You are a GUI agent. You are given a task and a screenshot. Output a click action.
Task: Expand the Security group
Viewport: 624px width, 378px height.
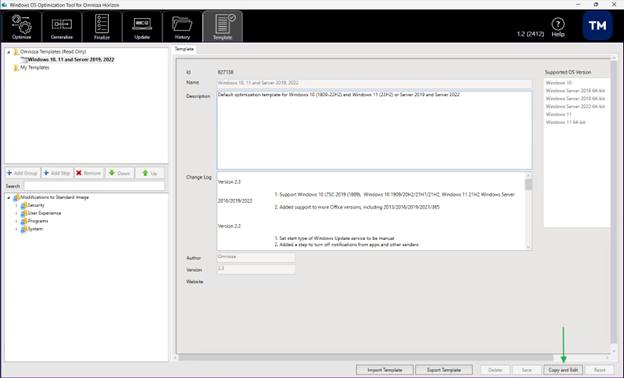(16, 206)
